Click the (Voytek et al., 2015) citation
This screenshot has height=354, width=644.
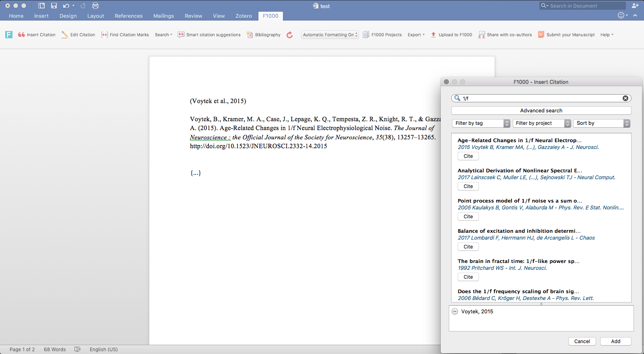coord(218,101)
